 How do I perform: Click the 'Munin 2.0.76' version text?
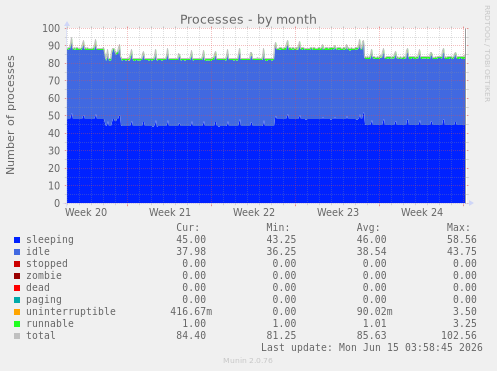tap(248, 361)
